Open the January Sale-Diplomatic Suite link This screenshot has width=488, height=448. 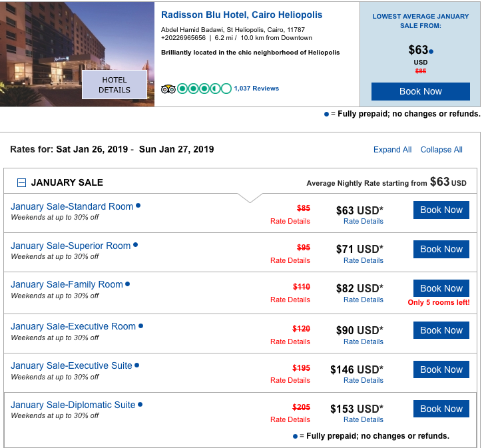click(x=73, y=405)
